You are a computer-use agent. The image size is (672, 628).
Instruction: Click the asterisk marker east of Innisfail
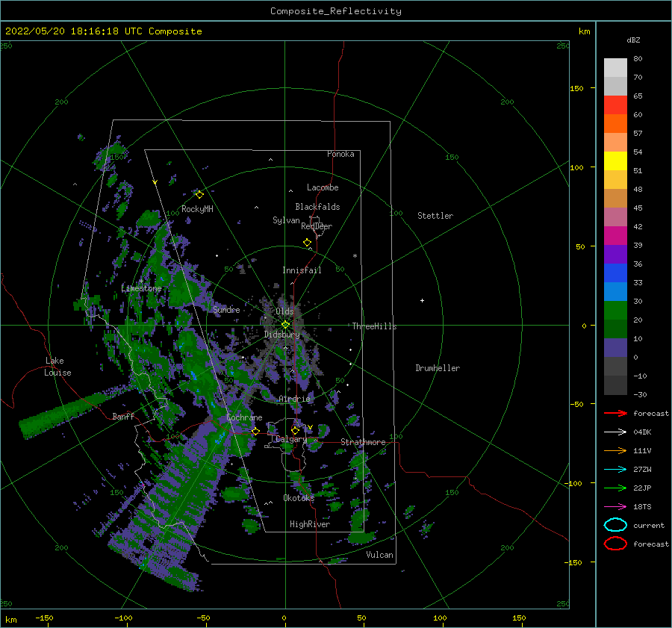point(355,256)
